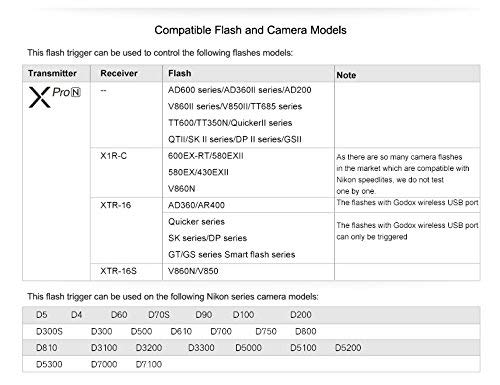
Task: Click the D3300 camera model
Action: [x=201, y=348]
